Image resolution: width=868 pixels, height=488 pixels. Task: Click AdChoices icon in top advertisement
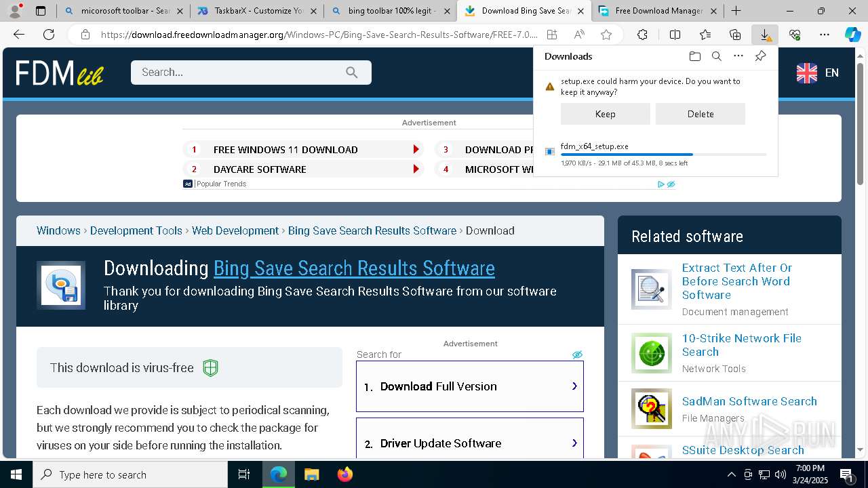[x=661, y=184]
